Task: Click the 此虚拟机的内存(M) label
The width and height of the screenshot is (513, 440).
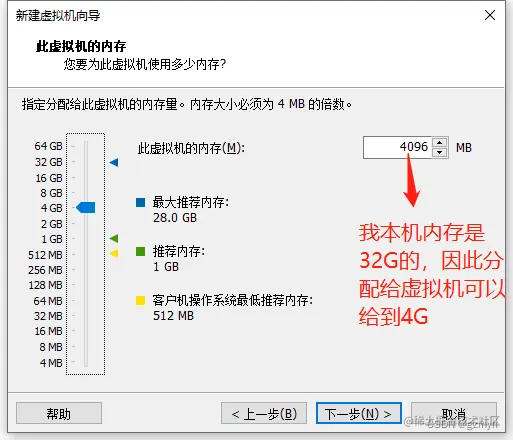Action: [191, 148]
